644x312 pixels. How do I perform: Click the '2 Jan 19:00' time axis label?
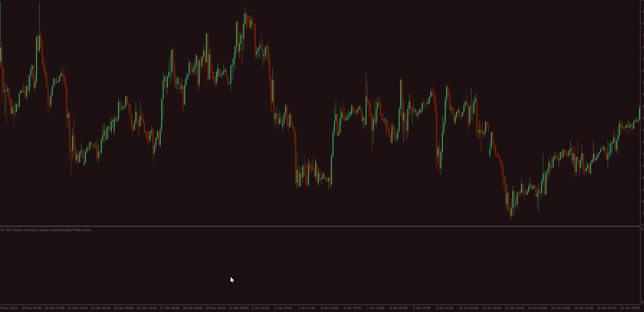(284, 308)
